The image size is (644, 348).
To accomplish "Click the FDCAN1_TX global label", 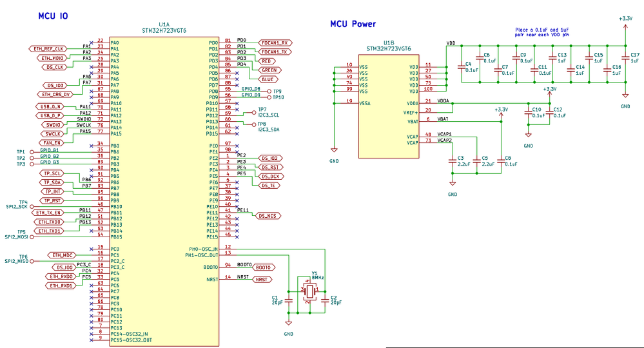I will coord(275,52).
